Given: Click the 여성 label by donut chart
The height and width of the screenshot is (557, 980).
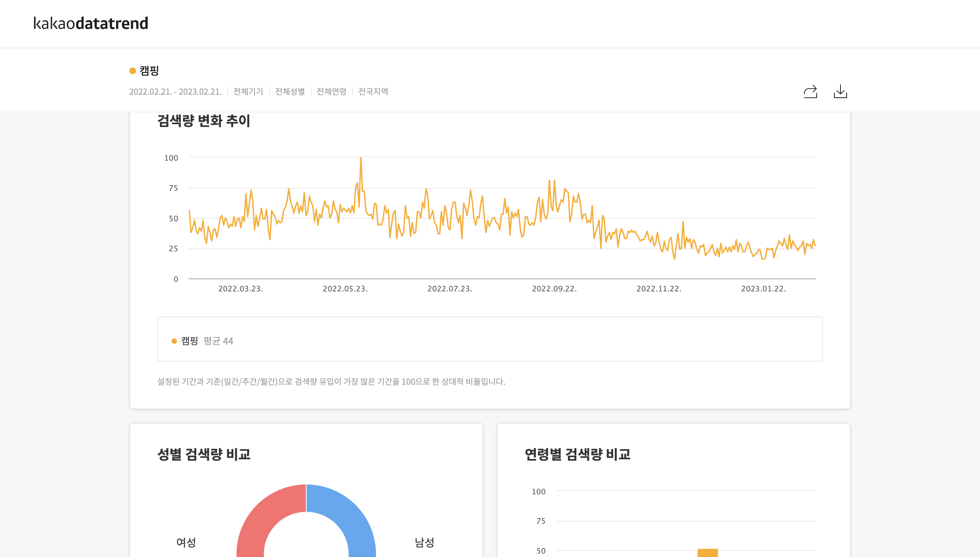Looking at the screenshot, I should coord(186,542).
